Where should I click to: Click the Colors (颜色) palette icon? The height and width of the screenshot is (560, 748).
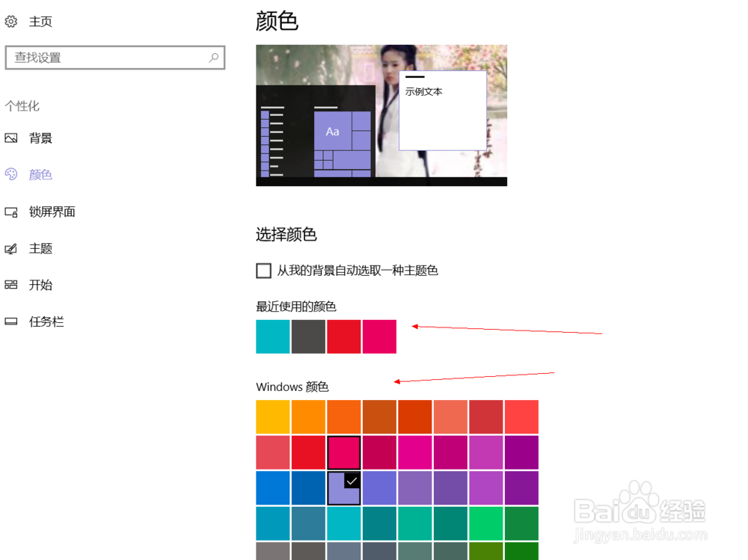pos(11,175)
